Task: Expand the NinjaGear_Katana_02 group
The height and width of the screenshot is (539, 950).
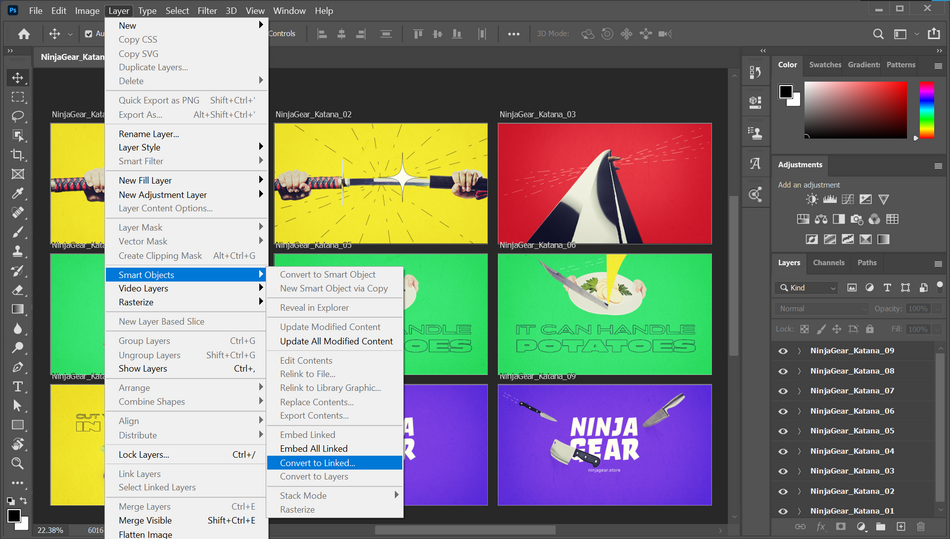Action: [x=799, y=491]
